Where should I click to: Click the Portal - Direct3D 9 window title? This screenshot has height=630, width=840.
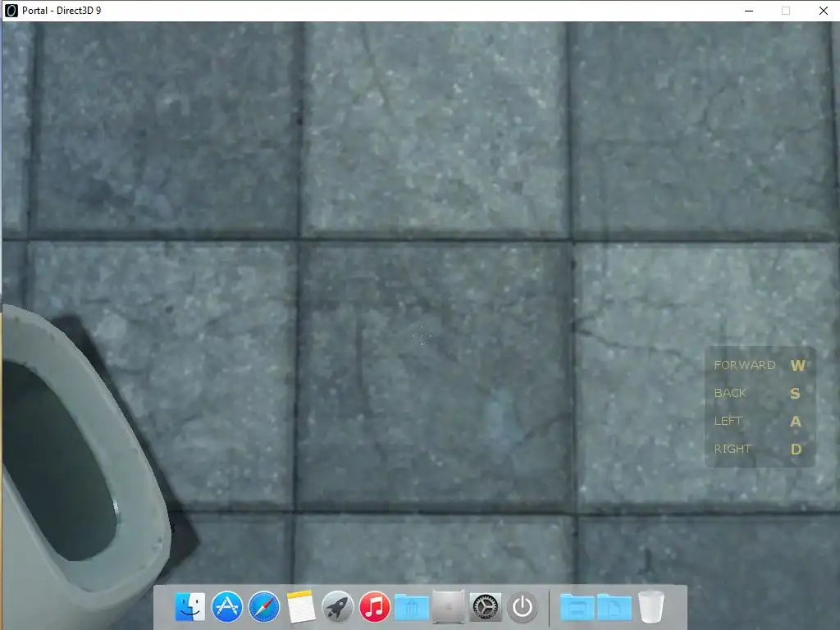tap(61, 10)
